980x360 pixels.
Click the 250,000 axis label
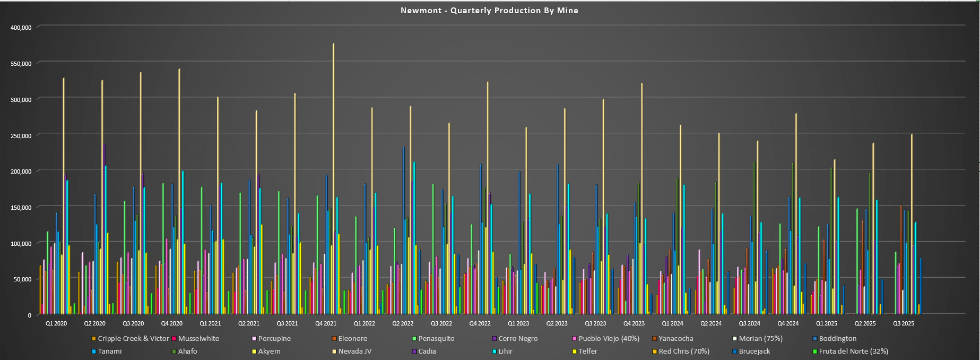click(x=22, y=136)
